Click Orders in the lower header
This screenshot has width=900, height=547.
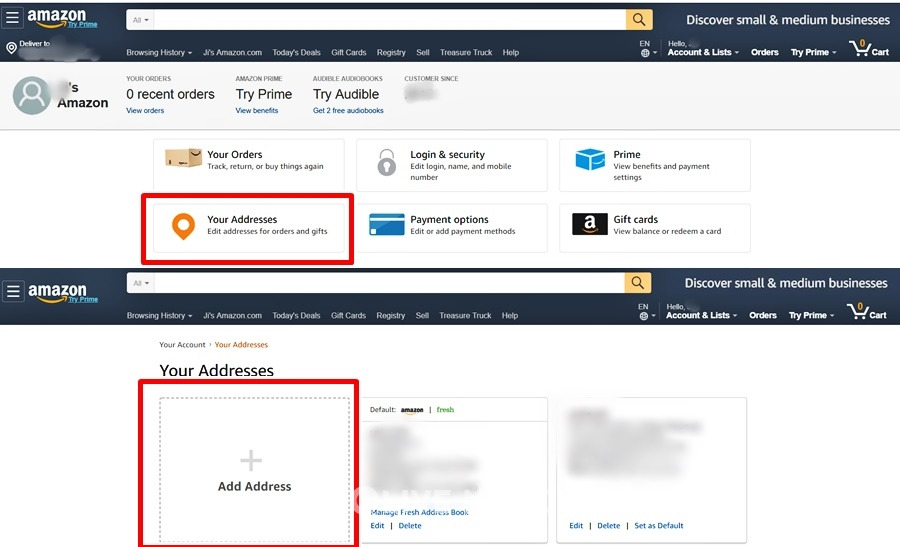point(763,315)
